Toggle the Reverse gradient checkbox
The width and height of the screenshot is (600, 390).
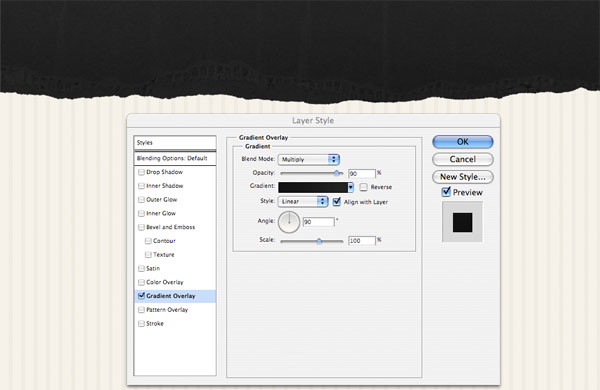click(364, 187)
